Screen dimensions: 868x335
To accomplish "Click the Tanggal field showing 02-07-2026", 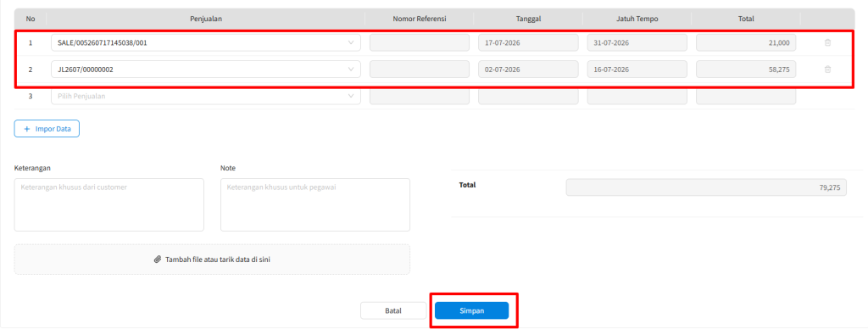I will point(528,70).
